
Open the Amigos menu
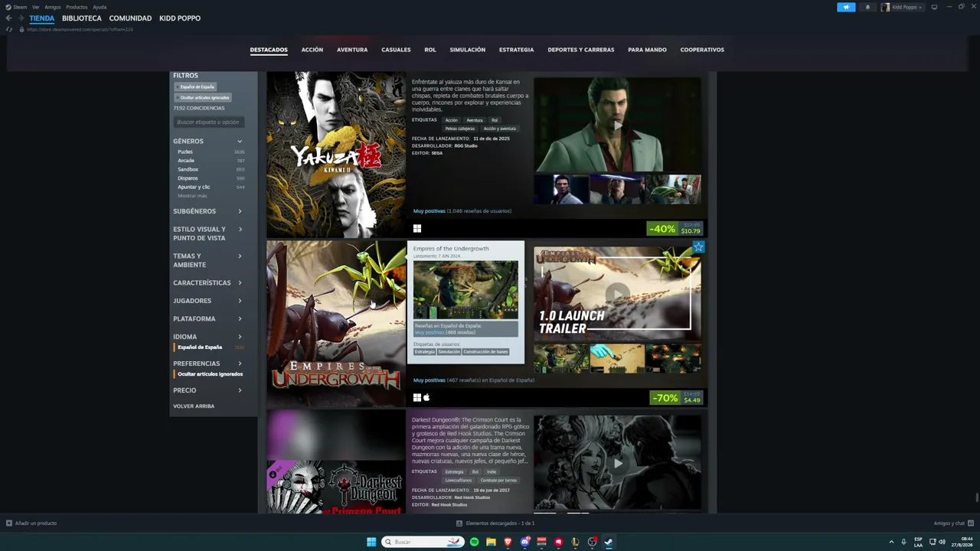point(53,7)
